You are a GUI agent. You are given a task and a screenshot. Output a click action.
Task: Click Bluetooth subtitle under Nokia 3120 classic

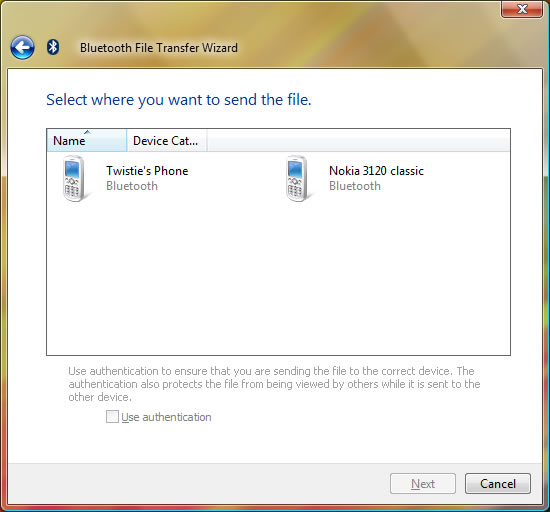[x=355, y=186]
